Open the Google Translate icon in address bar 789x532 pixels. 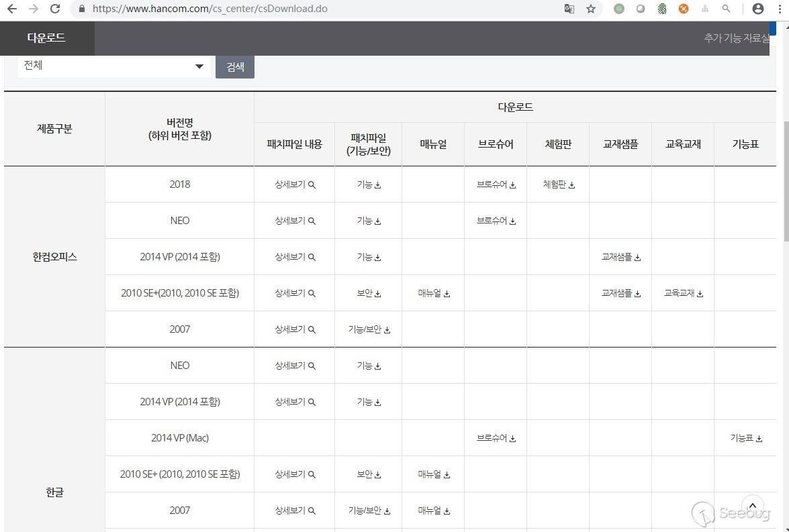tap(569, 9)
